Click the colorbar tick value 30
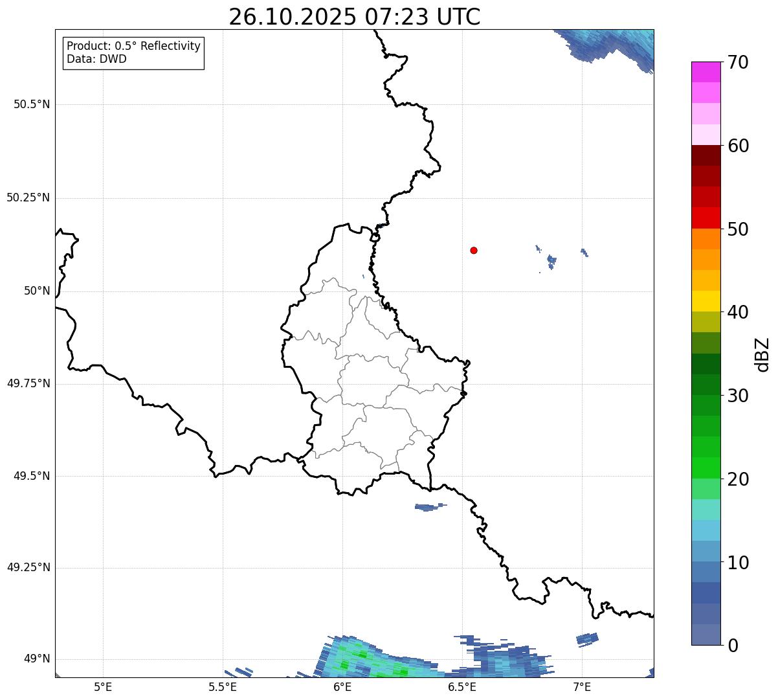 click(738, 396)
